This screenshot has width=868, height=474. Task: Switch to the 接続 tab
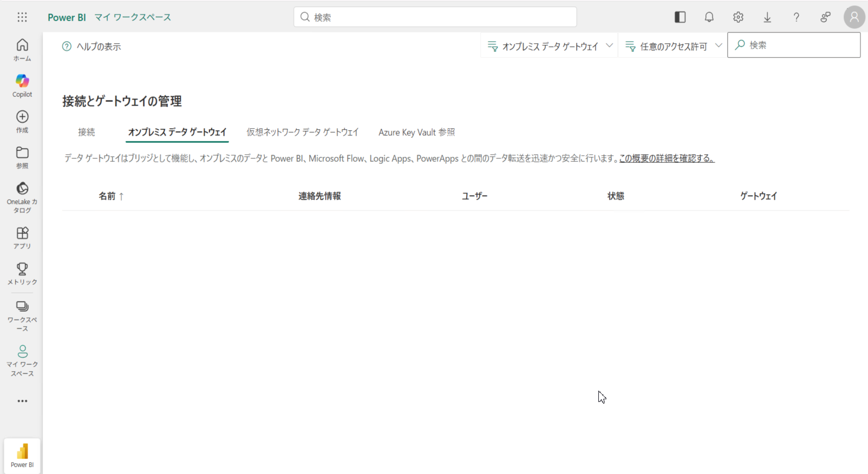click(x=86, y=132)
